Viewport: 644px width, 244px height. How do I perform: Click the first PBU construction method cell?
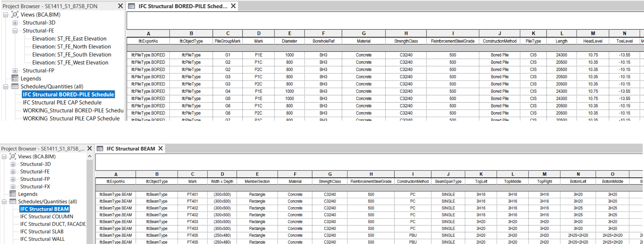[x=413, y=235]
